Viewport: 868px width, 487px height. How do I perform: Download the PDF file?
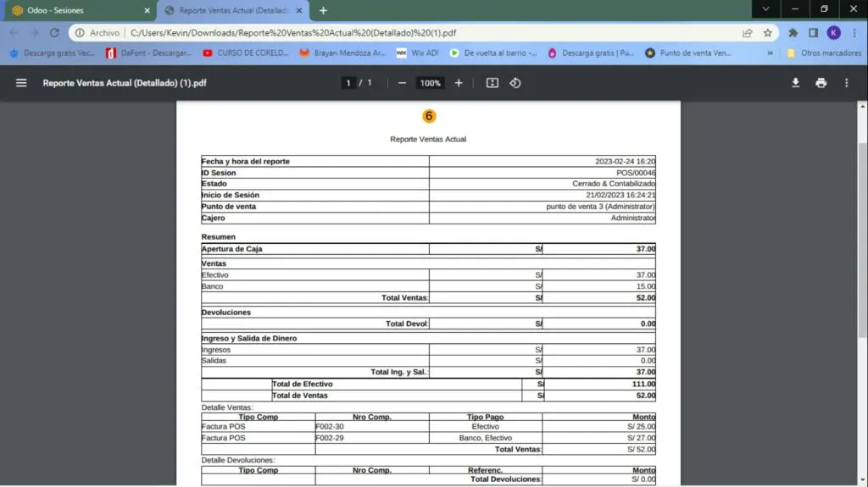tap(795, 83)
